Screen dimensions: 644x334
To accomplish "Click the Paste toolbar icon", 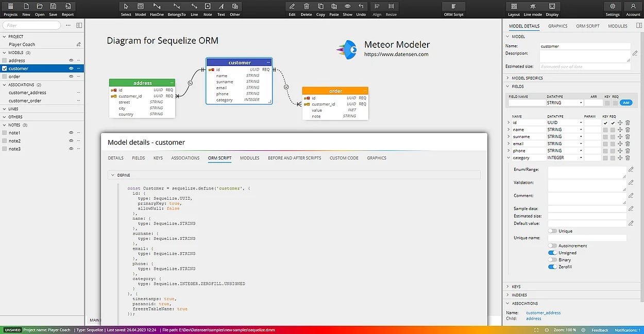I will pos(334,9).
